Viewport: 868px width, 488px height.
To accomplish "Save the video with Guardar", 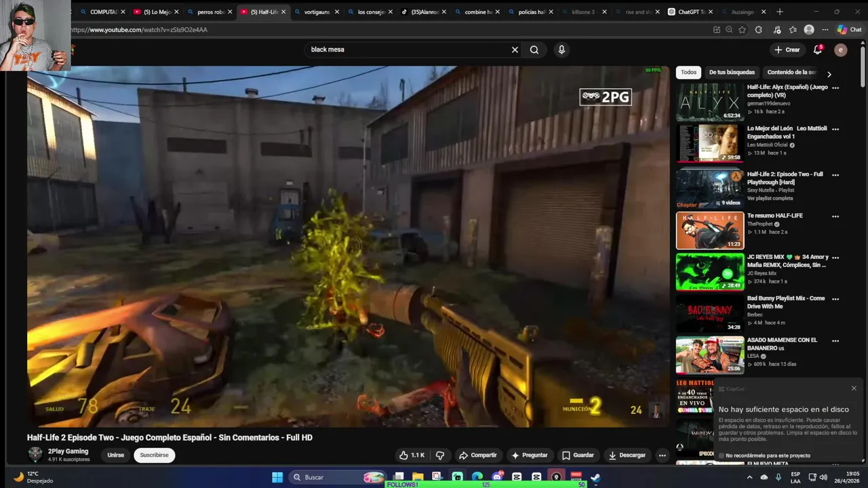I will pyautogui.click(x=578, y=455).
